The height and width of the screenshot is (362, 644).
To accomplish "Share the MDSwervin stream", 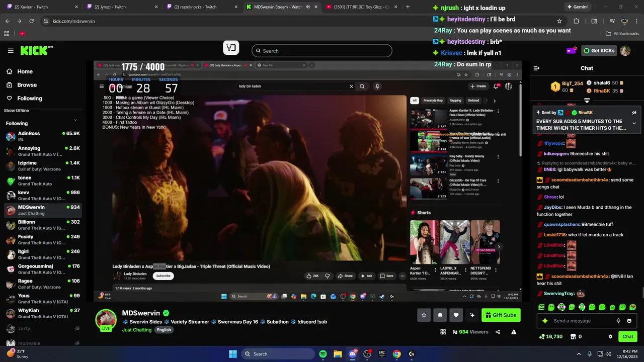I will (498, 332).
